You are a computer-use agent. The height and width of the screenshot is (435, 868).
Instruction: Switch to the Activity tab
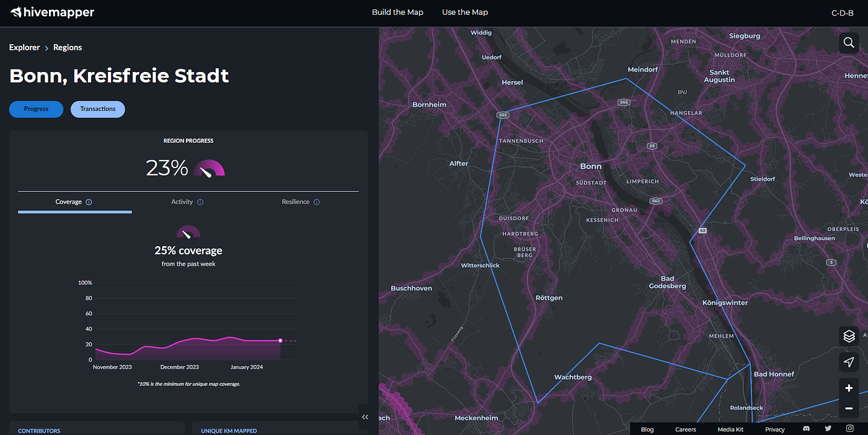[187, 202]
